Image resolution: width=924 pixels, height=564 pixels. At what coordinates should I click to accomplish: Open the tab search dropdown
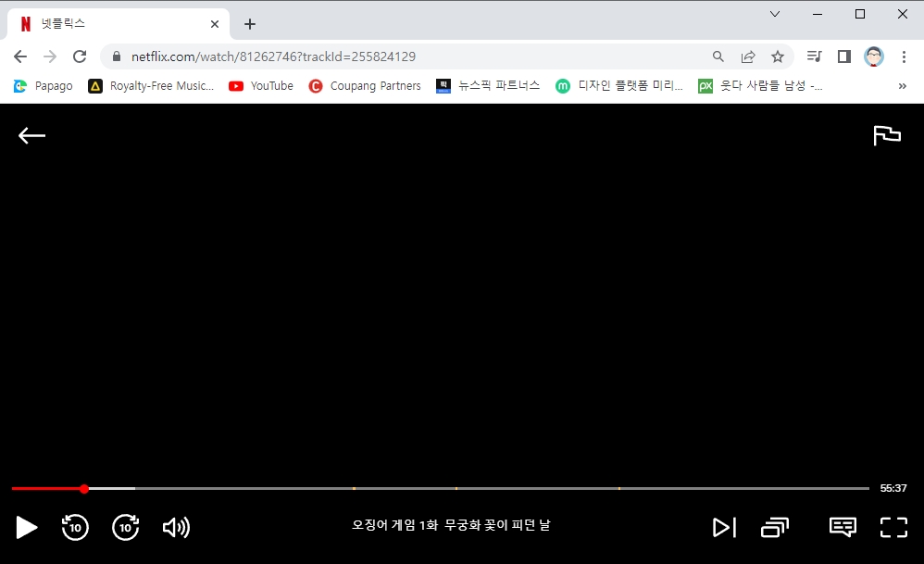click(x=775, y=14)
